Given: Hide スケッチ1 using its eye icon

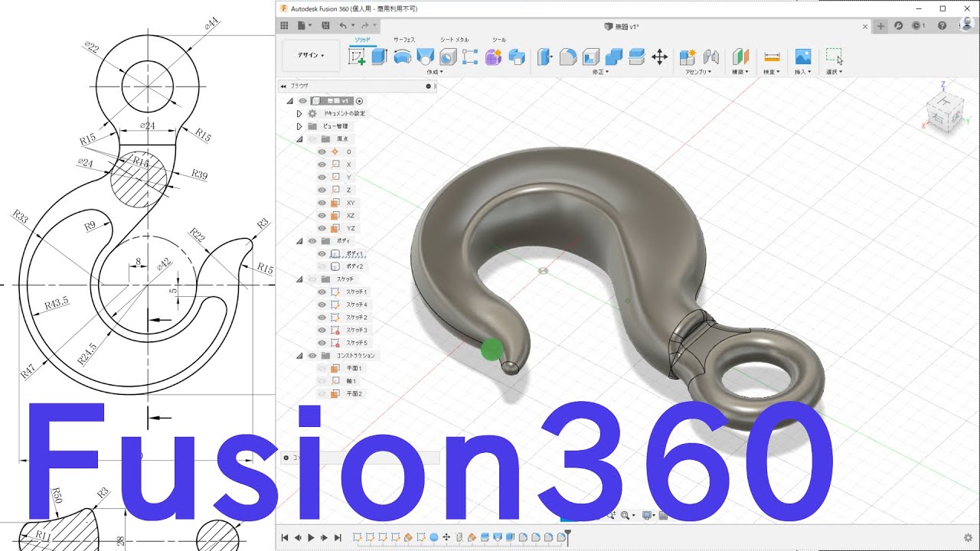Looking at the screenshot, I should point(322,292).
